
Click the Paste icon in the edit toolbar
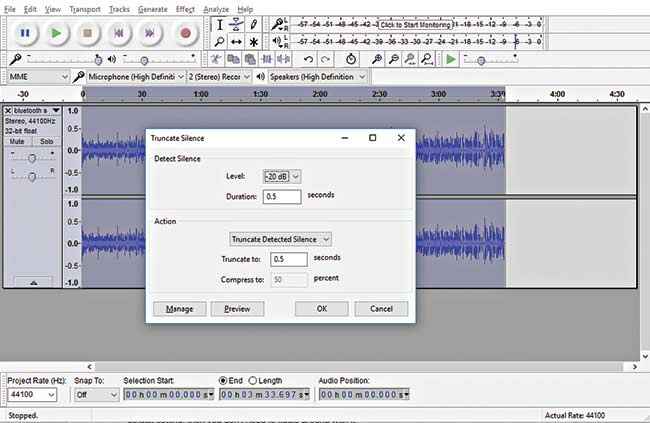pos(250,59)
